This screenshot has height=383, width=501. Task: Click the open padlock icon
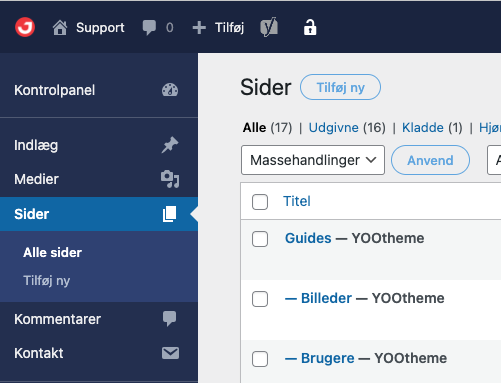click(x=310, y=27)
